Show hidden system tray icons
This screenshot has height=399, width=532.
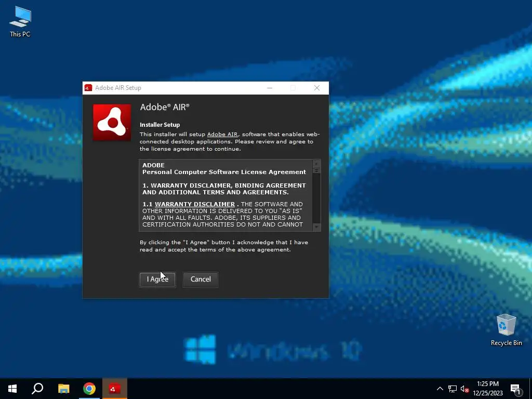[x=440, y=389]
